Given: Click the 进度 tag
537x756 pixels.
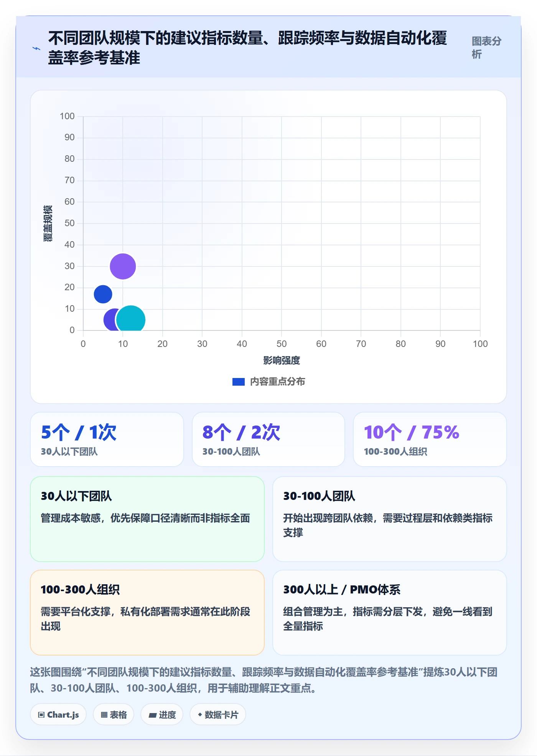Looking at the screenshot, I should point(162,715).
